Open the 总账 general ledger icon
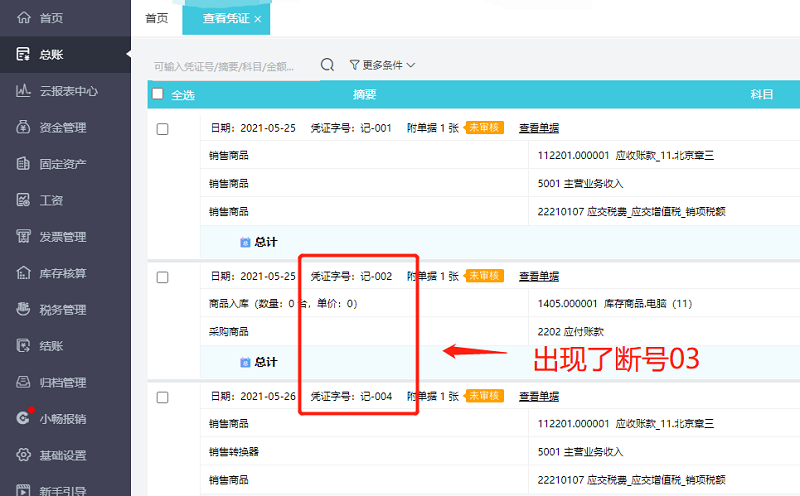Image resolution: width=800 pixels, height=496 pixels. (x=23, y=54)
